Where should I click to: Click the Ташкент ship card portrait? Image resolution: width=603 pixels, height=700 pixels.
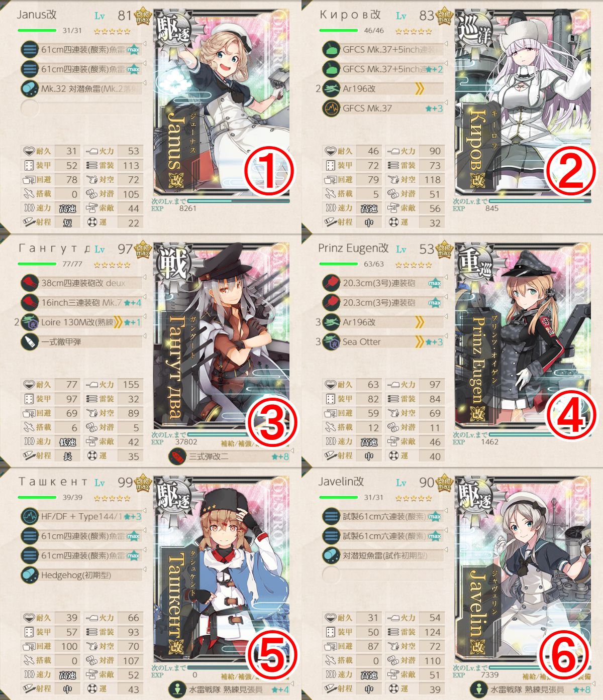222,569
